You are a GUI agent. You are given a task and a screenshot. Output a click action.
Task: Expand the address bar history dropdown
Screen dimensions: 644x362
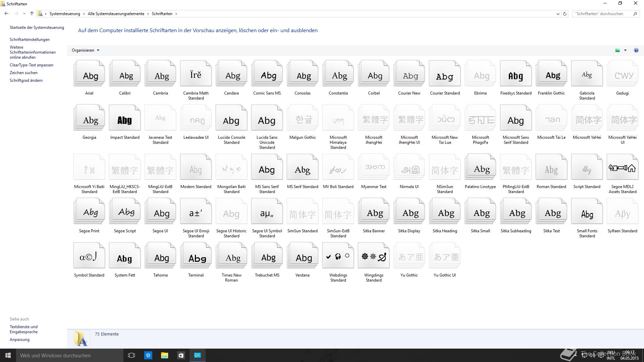(x=558, y=14)
